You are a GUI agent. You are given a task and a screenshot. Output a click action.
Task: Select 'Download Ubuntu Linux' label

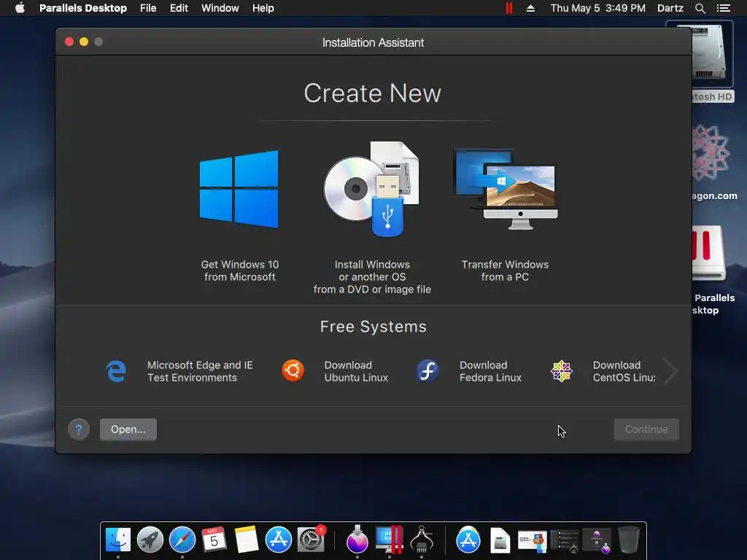(x=356, y=371)
